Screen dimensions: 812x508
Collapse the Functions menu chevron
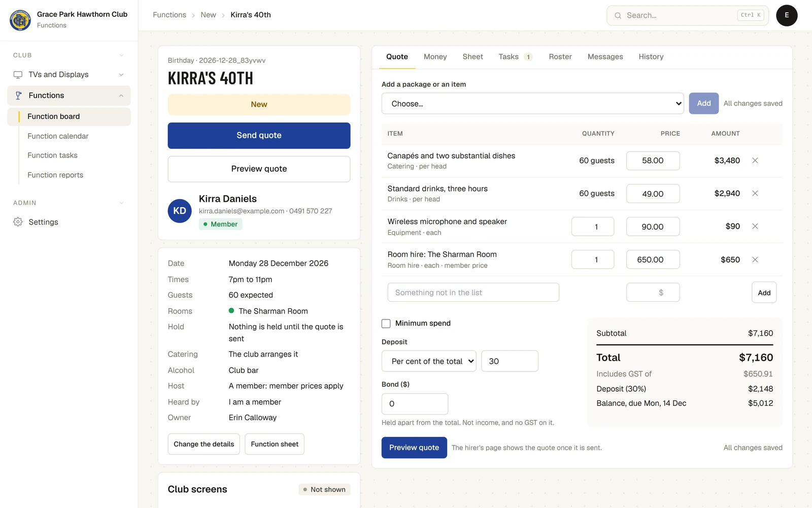point(121,96)
